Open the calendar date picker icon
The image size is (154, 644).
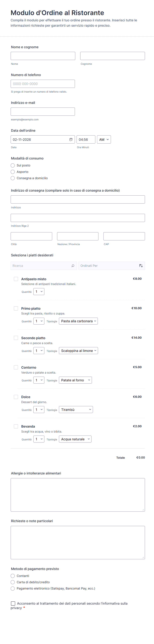pos(71,139)
